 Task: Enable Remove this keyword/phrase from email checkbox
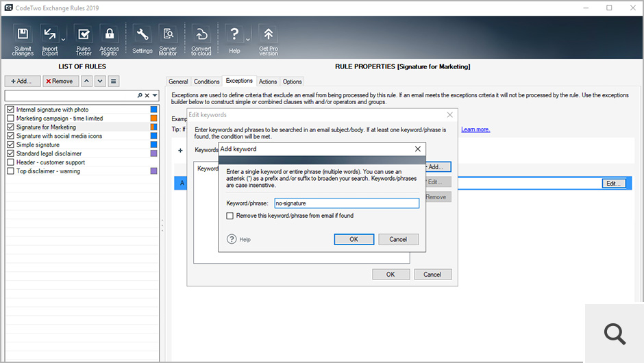(x=230, y=216)
